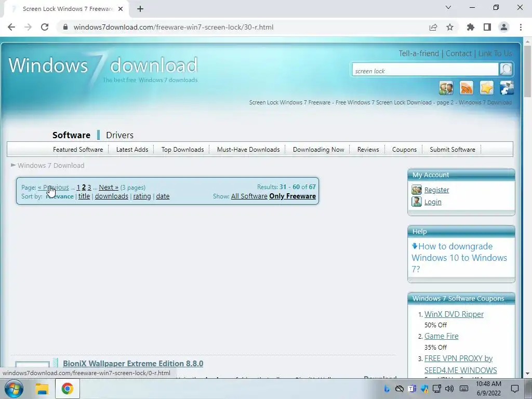Open the orange RSS feed icon
The image size is (532, 399).
(467, 88)
